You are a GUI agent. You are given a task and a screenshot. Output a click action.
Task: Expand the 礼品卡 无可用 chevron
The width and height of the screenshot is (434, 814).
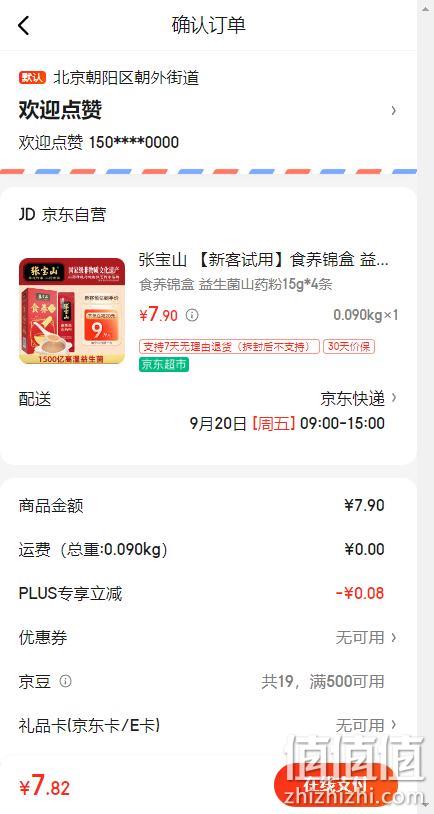click(x=394, y=724)
